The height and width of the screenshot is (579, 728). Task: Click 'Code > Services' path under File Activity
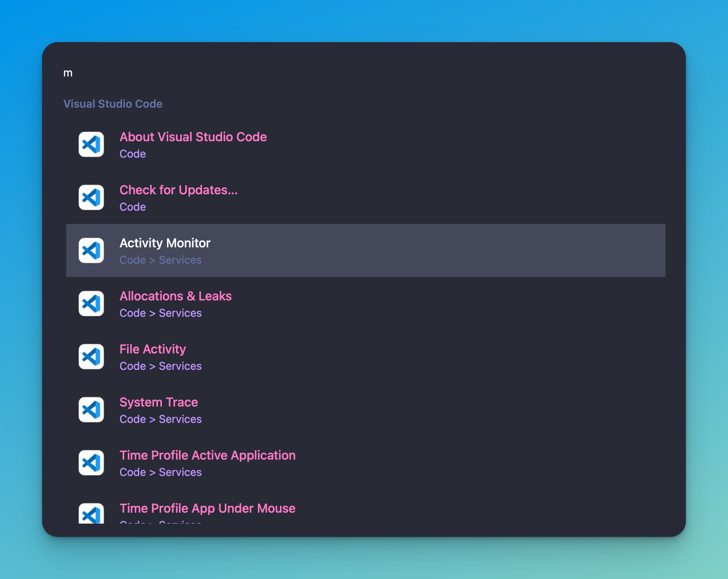pos(160,366)
